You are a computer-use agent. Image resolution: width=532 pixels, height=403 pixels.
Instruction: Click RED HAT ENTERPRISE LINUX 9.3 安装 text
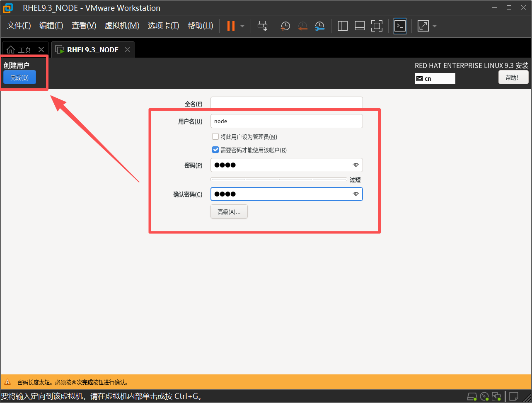[x=472, y=66]
